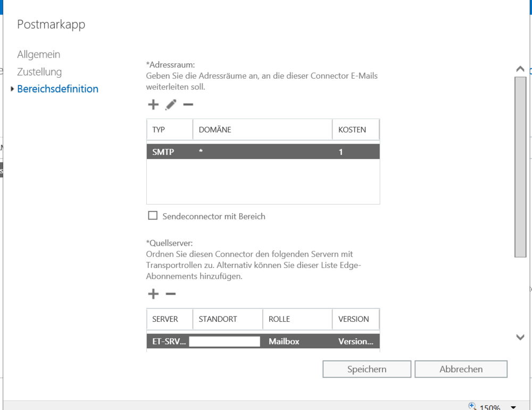Save changes with Speichern button

point(367,369)
